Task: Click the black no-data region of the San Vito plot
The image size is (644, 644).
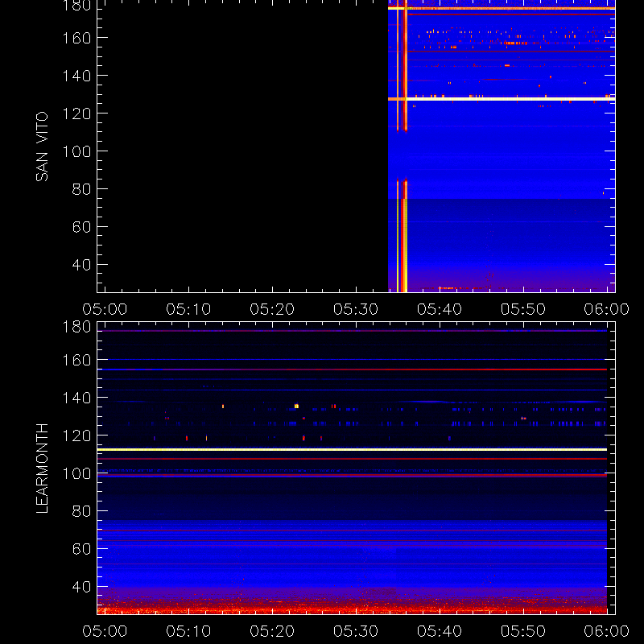Action: [243, 147]
